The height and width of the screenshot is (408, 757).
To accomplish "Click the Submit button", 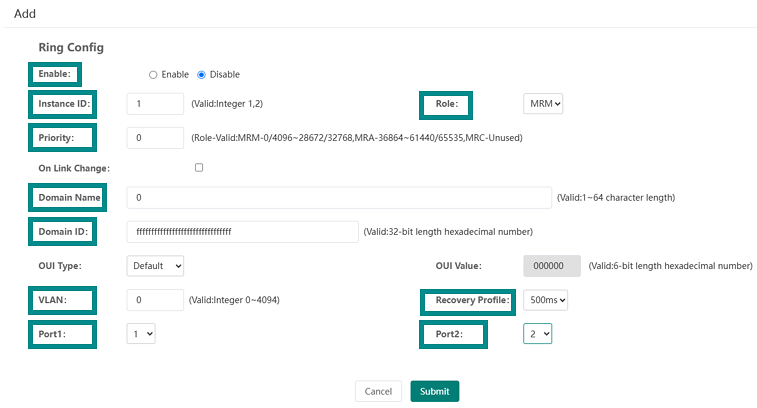I will pos(435,391).
